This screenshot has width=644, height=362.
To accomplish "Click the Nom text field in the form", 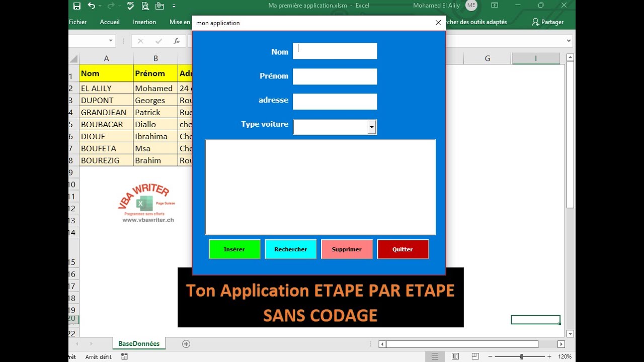I will (x=335, y=51).
